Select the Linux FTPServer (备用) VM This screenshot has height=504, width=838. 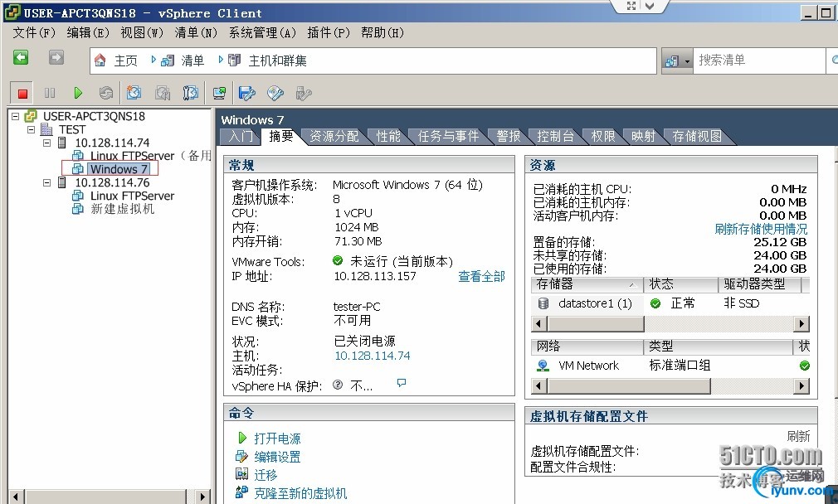(x=151, y=155)
